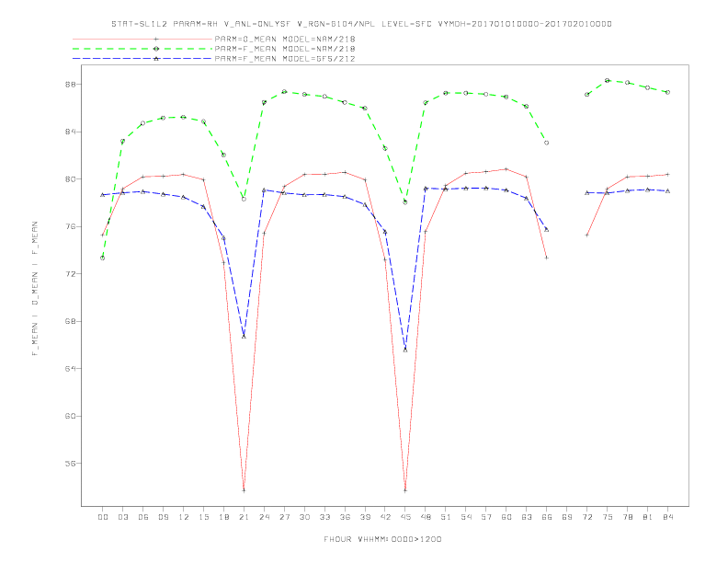Click x-axis tick label 81
Screen dimensions: 728x563
coord(648,517)
